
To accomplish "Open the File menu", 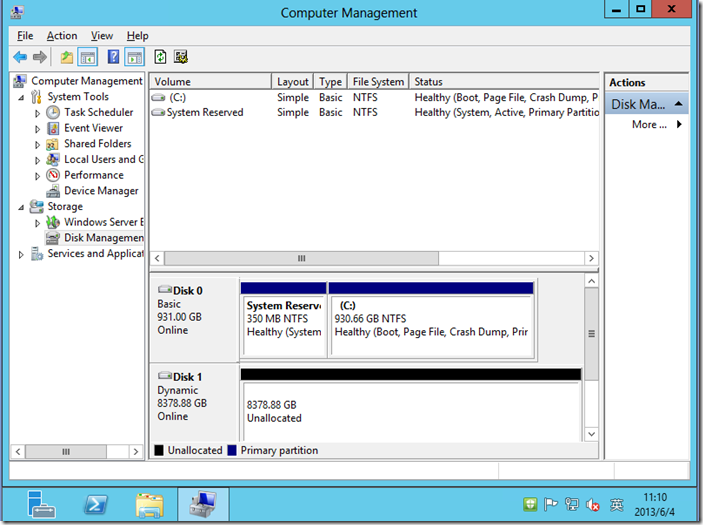I will (25, 36).
